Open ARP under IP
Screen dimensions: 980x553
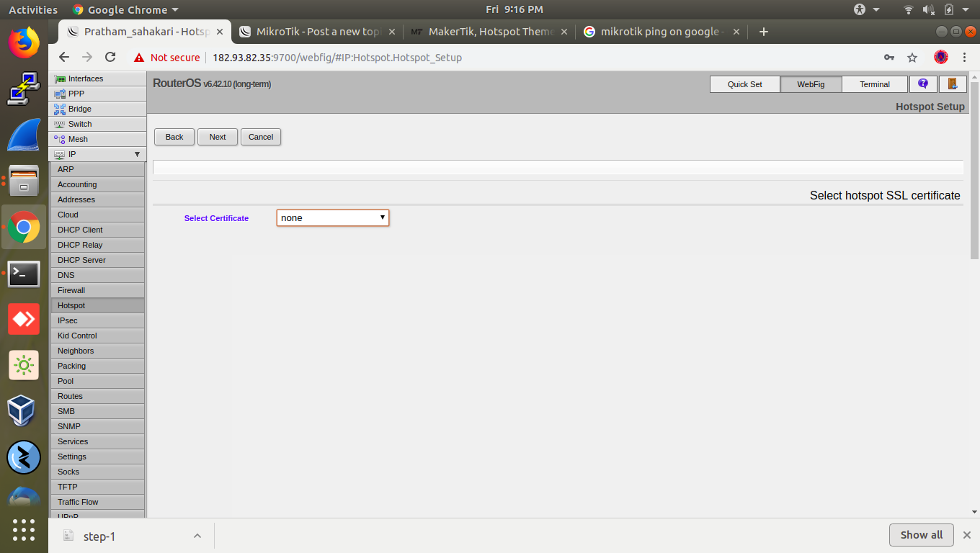[97, 169]
